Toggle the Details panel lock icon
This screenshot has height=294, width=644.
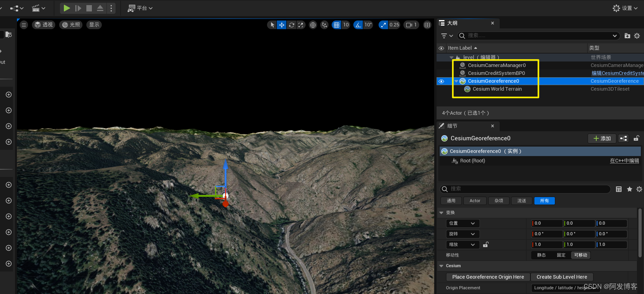[x=636, y=138]
